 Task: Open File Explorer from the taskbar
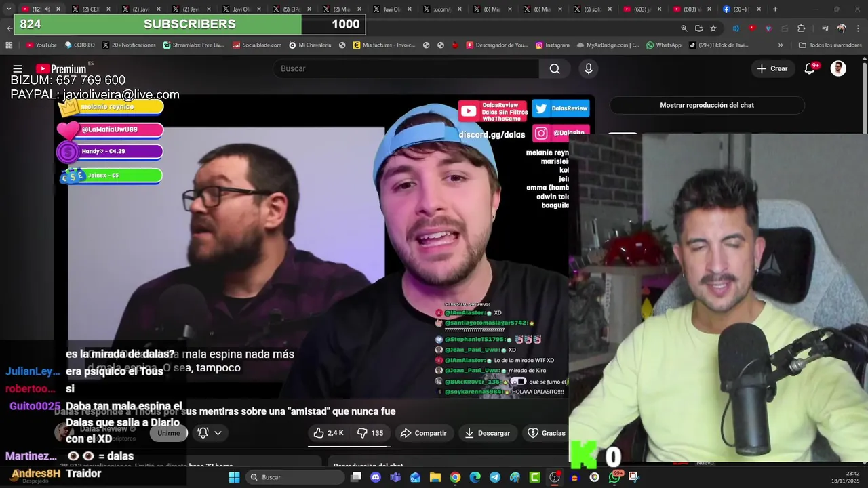(x=435, y=477)
